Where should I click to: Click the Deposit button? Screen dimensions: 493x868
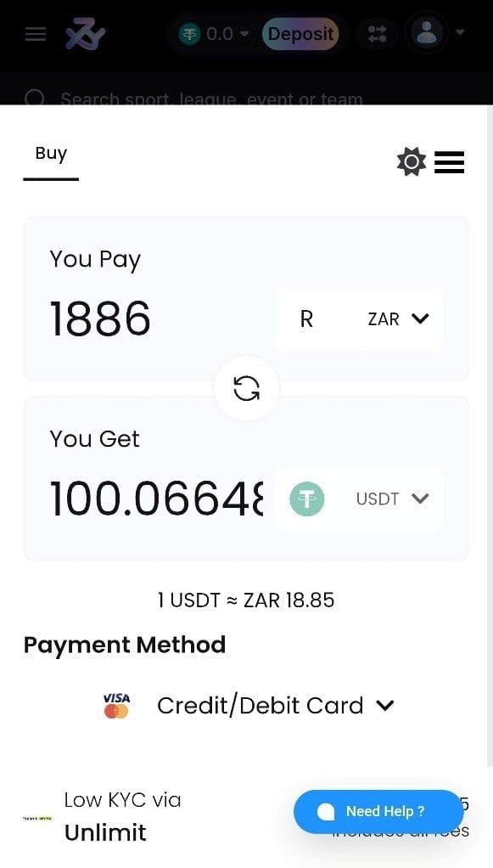point(302,34)
